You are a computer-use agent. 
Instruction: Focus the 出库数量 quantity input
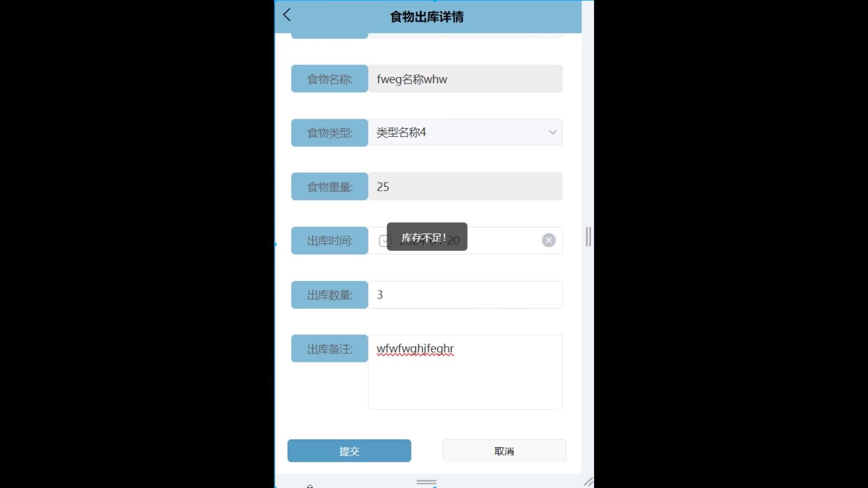point(465,295)
